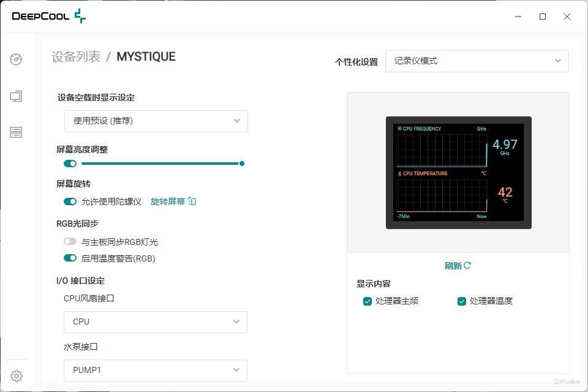Click the MYSTIQUE screen preview thumbnail
The width and height of the screenshot is (588, 392).
459,173
